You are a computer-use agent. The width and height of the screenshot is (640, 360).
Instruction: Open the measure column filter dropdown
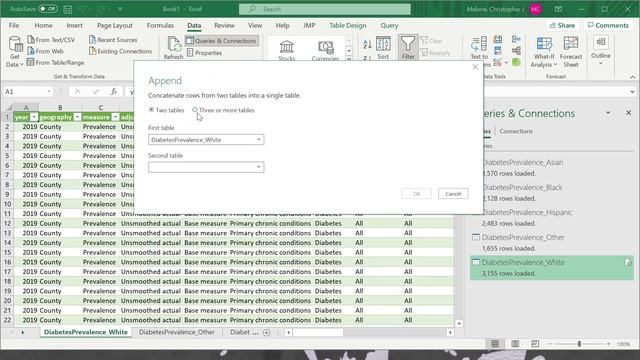point(115,117)
